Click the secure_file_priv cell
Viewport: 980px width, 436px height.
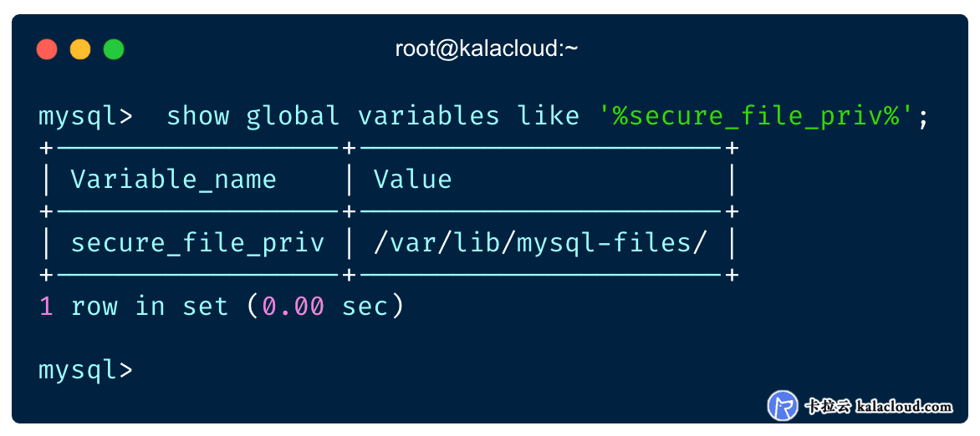click(x=197, y=244)
